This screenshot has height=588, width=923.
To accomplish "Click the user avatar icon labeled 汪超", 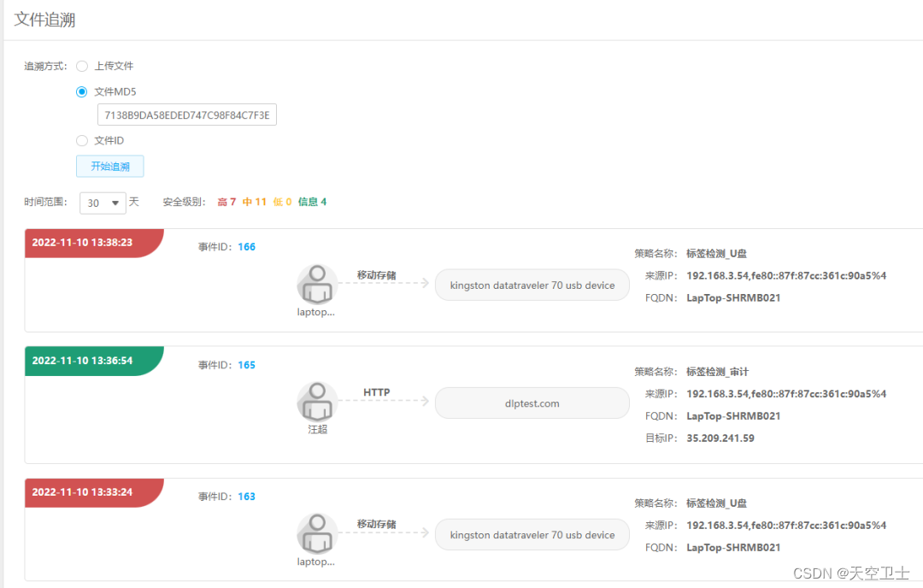I will [316, 402].
